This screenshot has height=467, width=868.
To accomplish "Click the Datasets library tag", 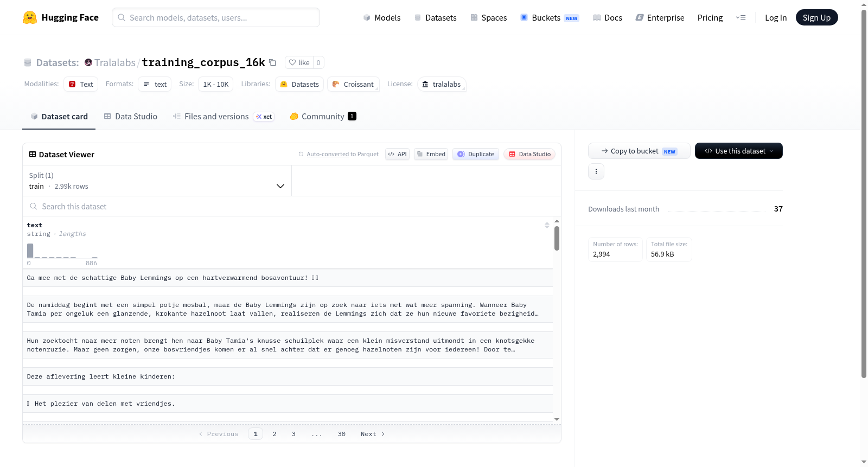I will click(299, 84).
